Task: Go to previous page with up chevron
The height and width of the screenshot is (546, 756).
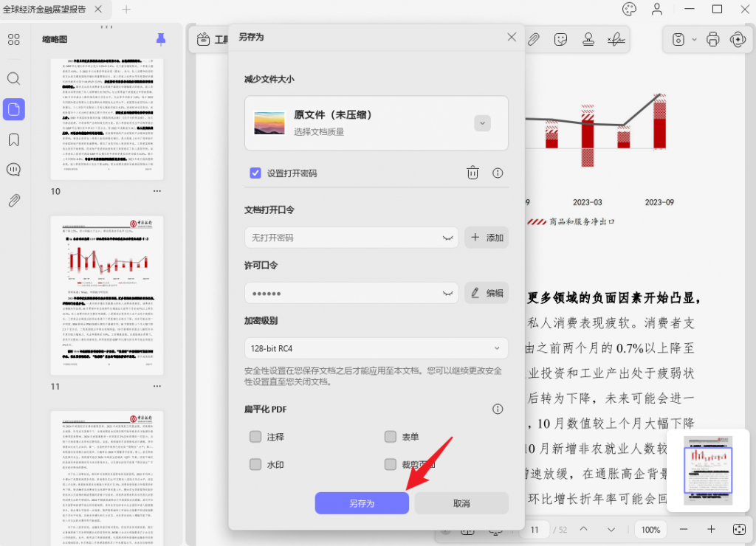Action: (x=583, y=529)
